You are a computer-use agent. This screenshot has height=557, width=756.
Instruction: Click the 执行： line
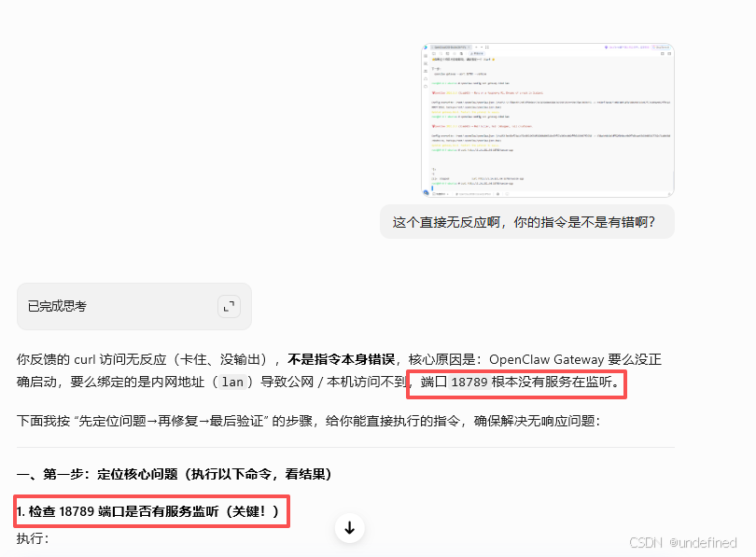pyautogui.click(x=33, y=538)
